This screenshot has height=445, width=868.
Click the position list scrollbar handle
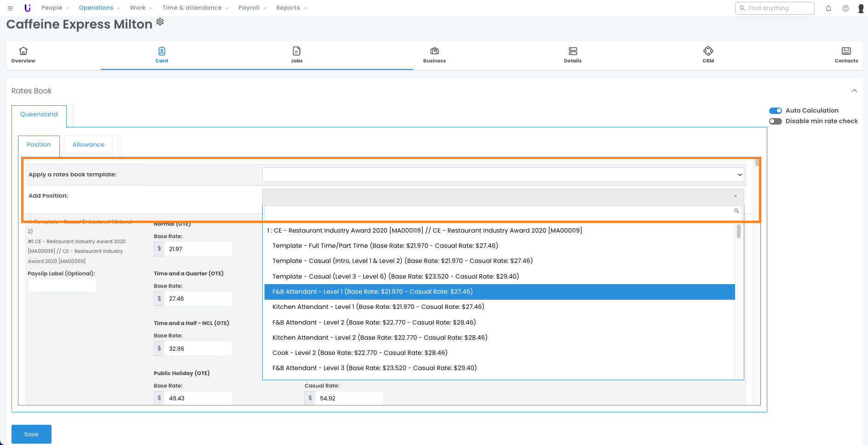[738, 231]
